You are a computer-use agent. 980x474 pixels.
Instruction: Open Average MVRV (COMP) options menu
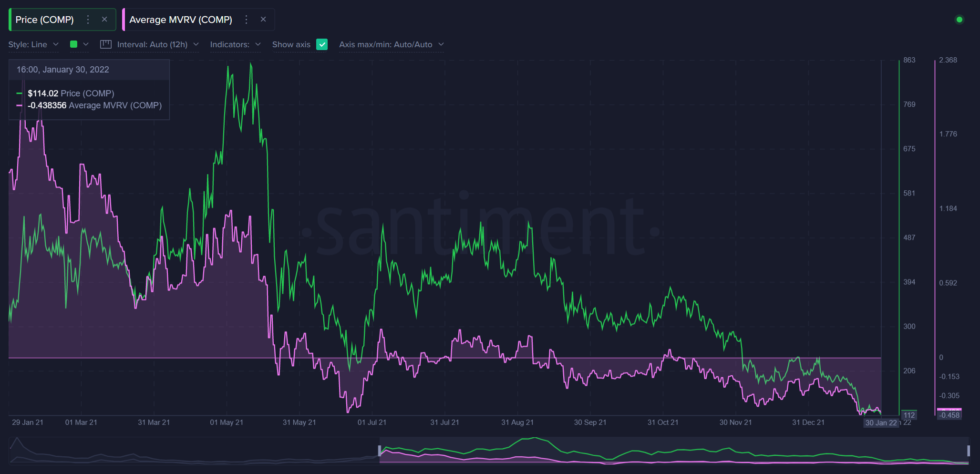coord(246,20)
